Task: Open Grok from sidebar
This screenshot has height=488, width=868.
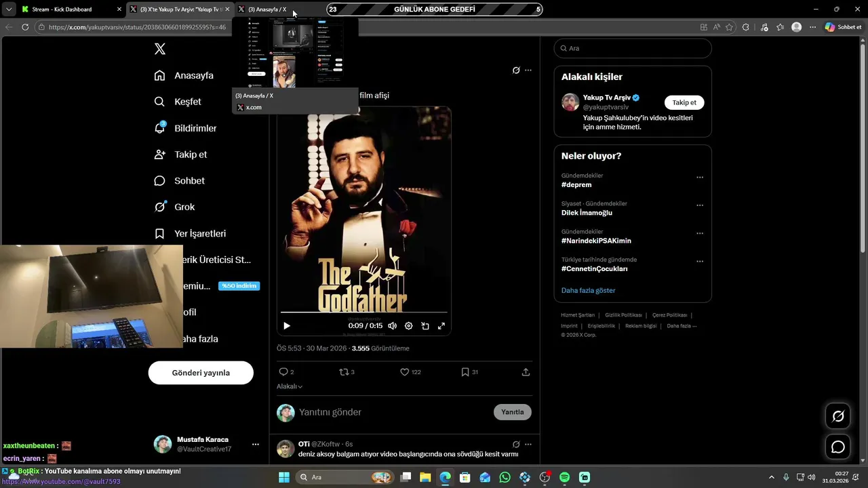Action: click(174, 207)
